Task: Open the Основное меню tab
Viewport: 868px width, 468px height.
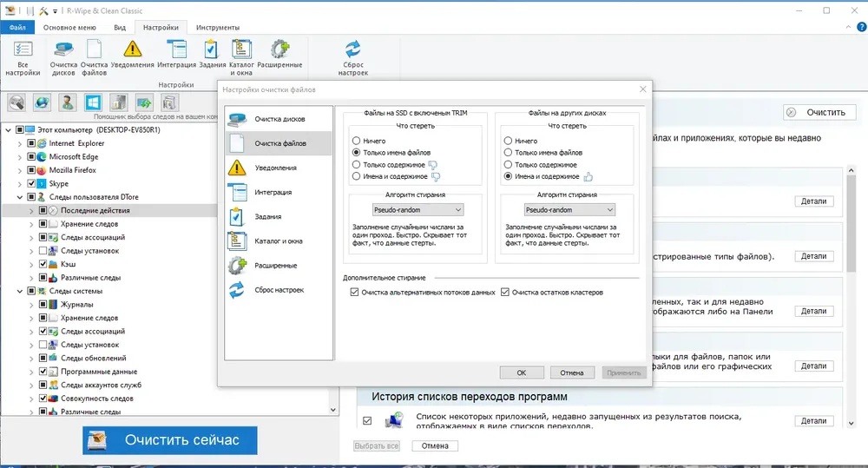Action: pos(69,27)
